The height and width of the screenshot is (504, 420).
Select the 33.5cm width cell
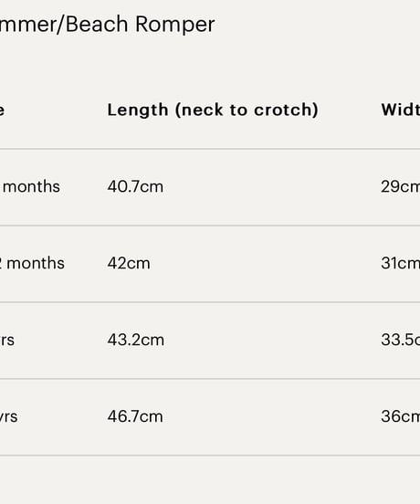(401, 340)
